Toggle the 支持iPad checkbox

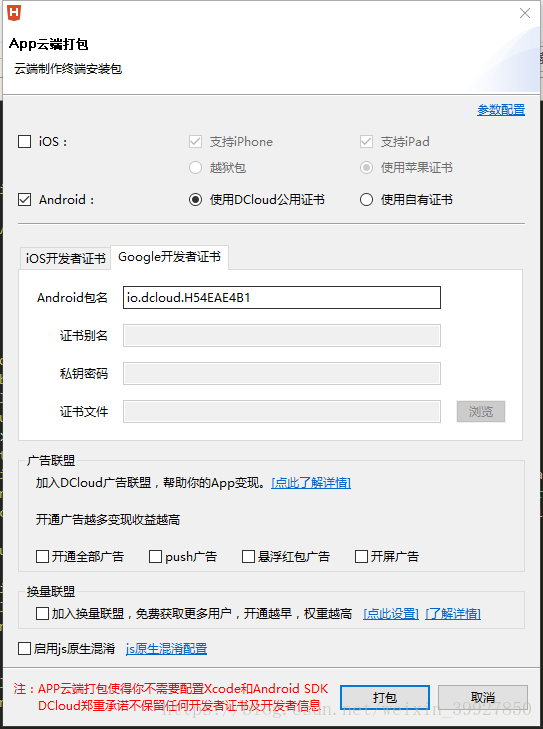point(366,141)
